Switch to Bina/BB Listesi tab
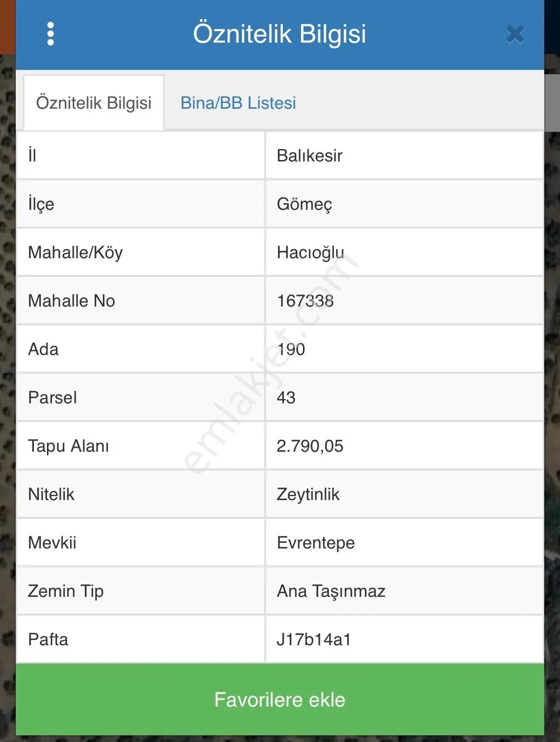Viewport: 560px width, 742px height. 238,103
